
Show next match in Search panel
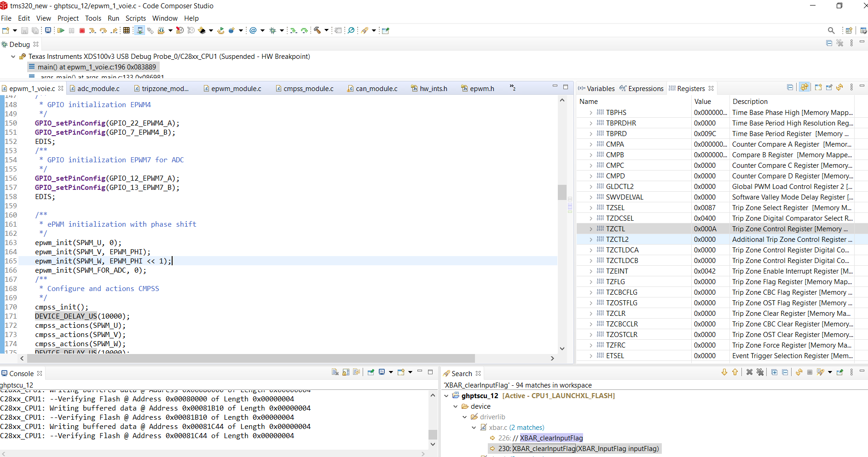click(x=724, y=372)
